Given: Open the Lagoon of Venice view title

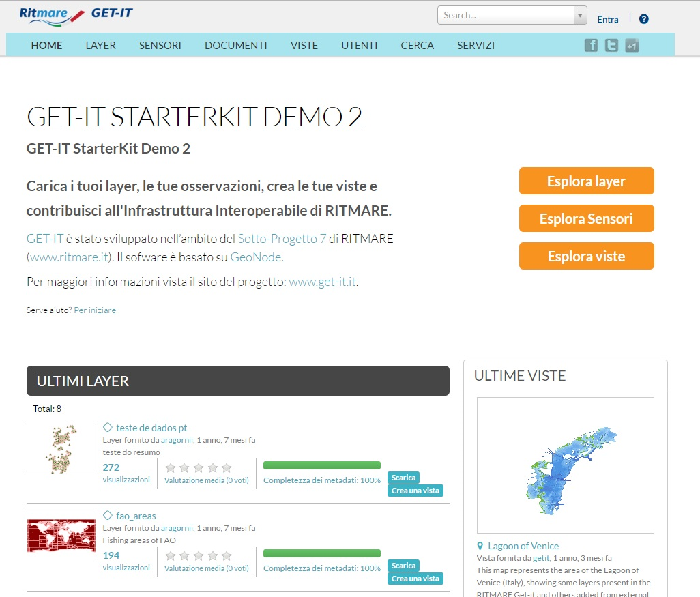Looking at the screenshot, I should tap(523, 546).
